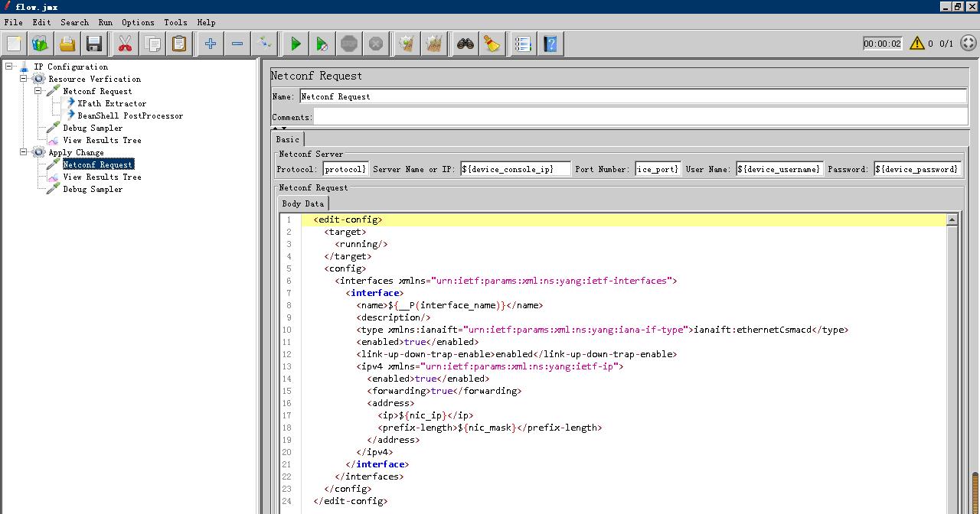This screenshot has height=514, width=980.
Task: Click the Server Name or IP field
Action: pos(515,169)
